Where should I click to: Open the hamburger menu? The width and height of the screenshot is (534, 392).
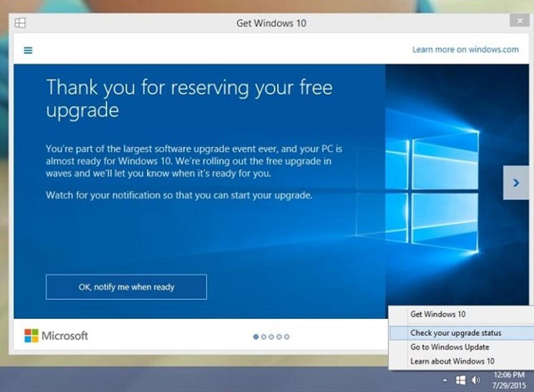28,50
